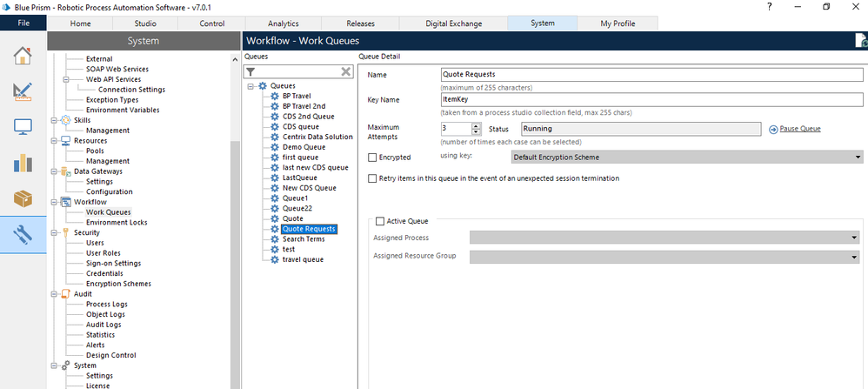Collapse the Security tree node
868x389 pixels.
tap(54, 232)
